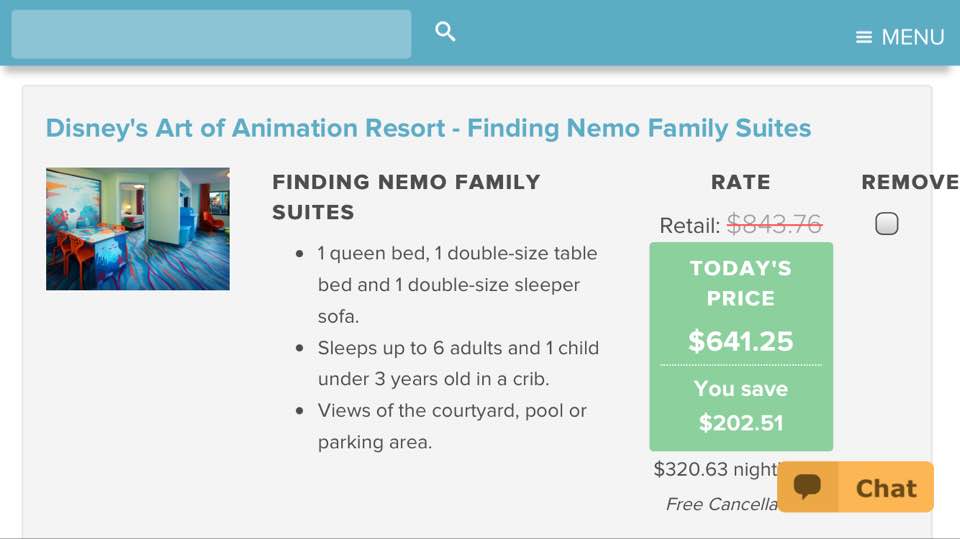Focus the search input field in header

tap(211, 34)
